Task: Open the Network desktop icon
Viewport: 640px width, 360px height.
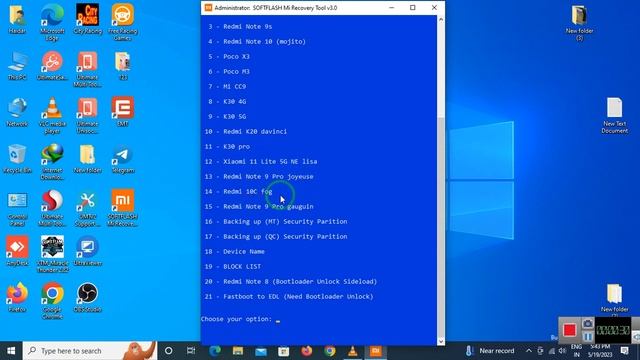Action: click(x=17, y=112)
